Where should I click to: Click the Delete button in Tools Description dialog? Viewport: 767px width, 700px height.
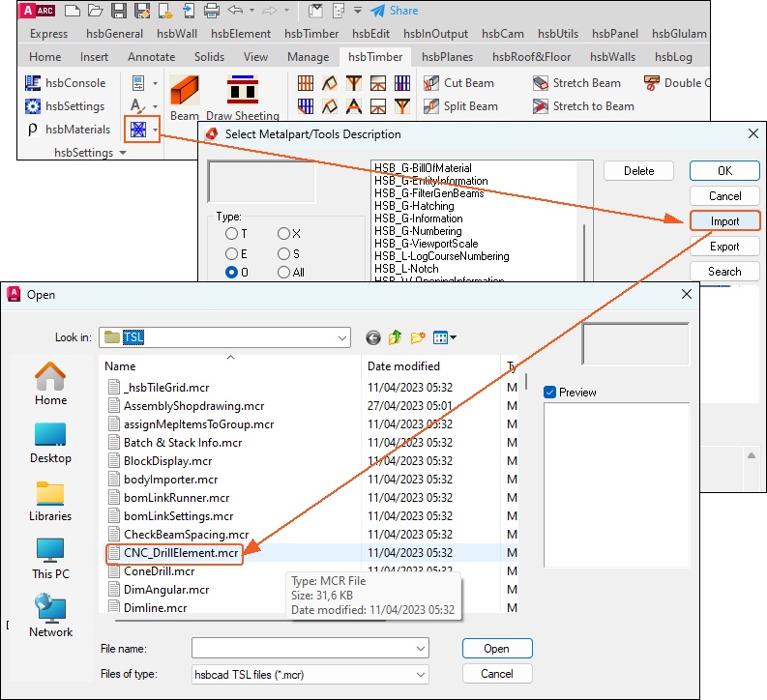[x=638, y=170]
